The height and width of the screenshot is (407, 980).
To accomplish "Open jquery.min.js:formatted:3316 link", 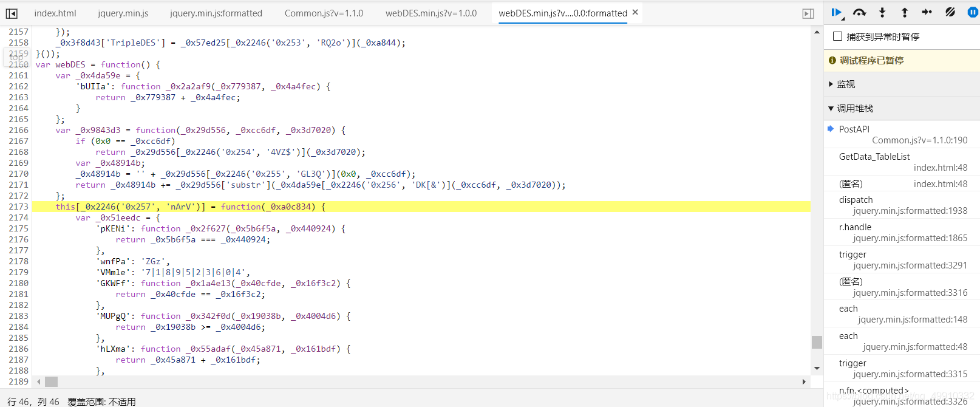I will click(x=910, y=293).
